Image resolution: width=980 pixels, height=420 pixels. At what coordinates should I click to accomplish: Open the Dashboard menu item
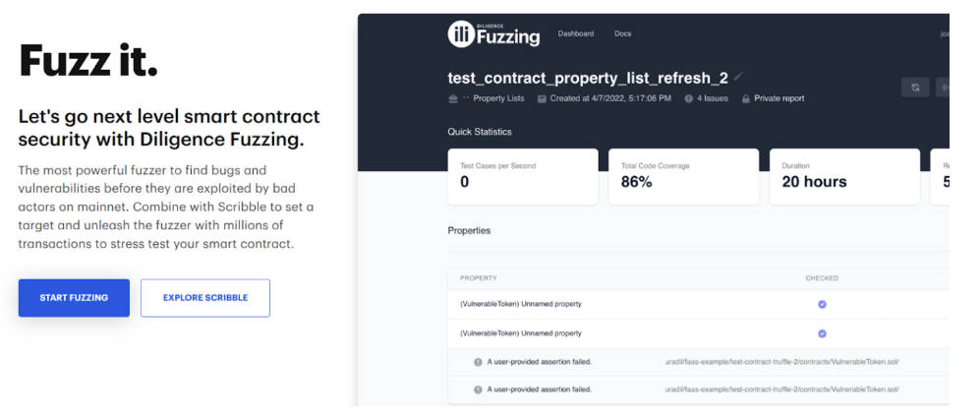click(x=576, y=34)
